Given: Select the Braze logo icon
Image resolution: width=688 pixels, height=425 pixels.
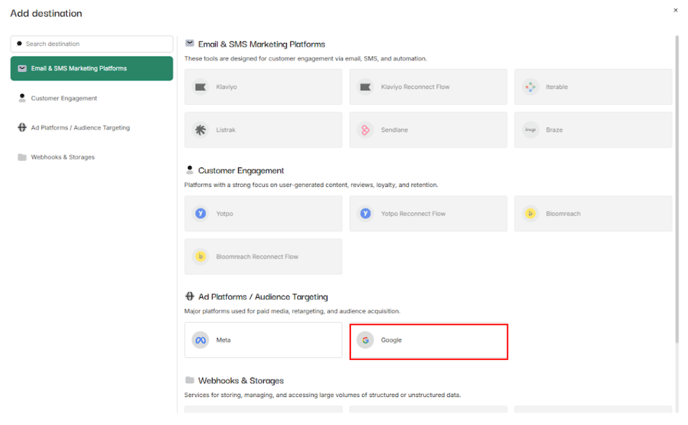Looking at the screenshot, I should click(530, 130).
